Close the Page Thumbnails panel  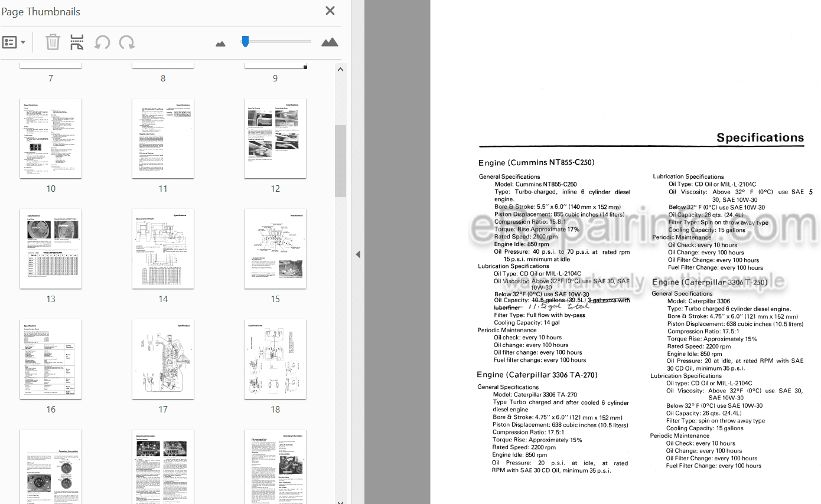pyautogui.click(x=330, y=11)
